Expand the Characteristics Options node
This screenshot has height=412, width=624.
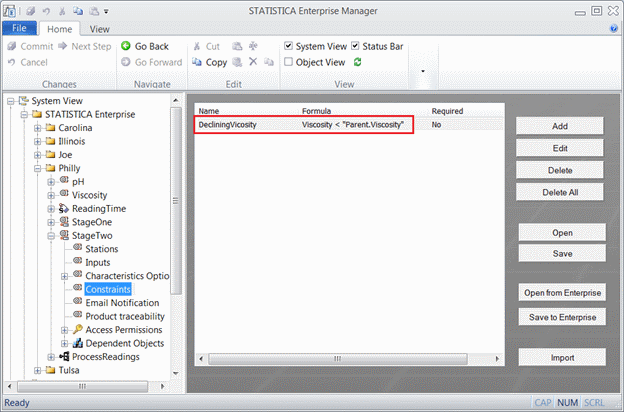pyautogui.click(x=64, y=276)
